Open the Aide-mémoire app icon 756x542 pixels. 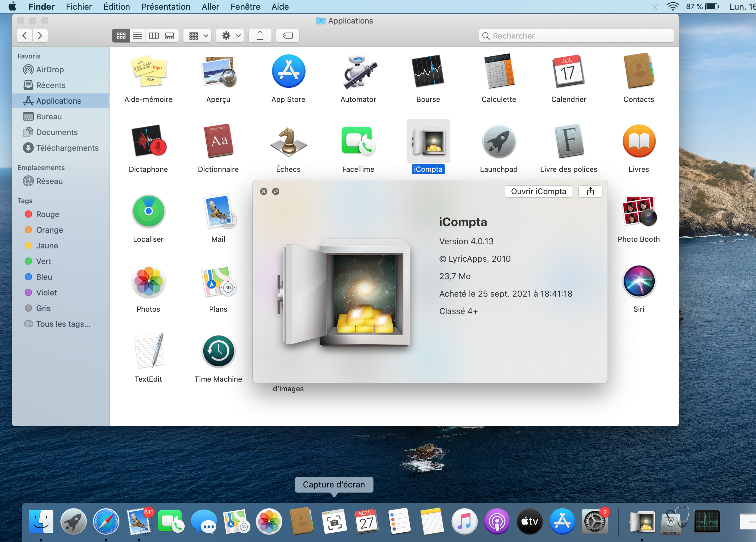tap(148, 71)
